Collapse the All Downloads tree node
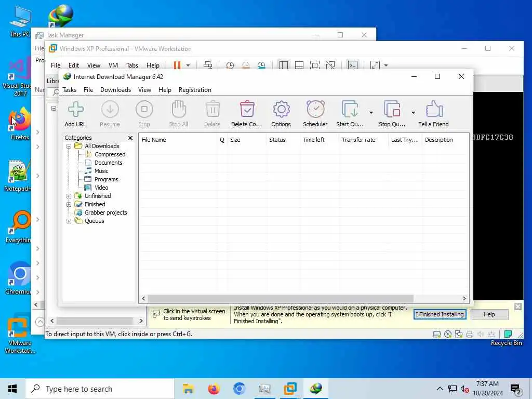 click(69, 146)
